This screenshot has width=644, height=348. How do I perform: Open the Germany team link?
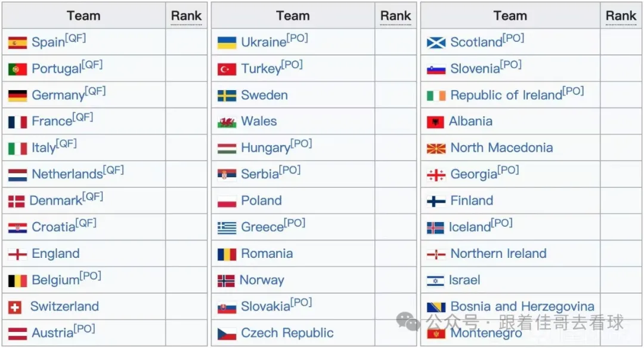[58, 96]
